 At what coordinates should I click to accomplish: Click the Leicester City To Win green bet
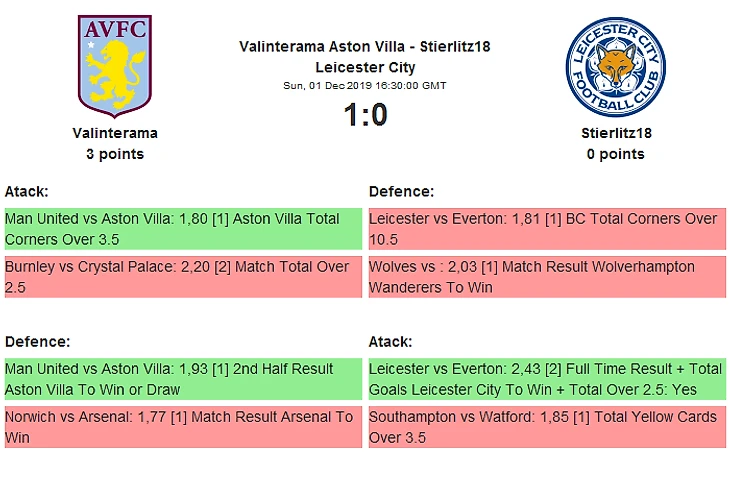[547, 379]
